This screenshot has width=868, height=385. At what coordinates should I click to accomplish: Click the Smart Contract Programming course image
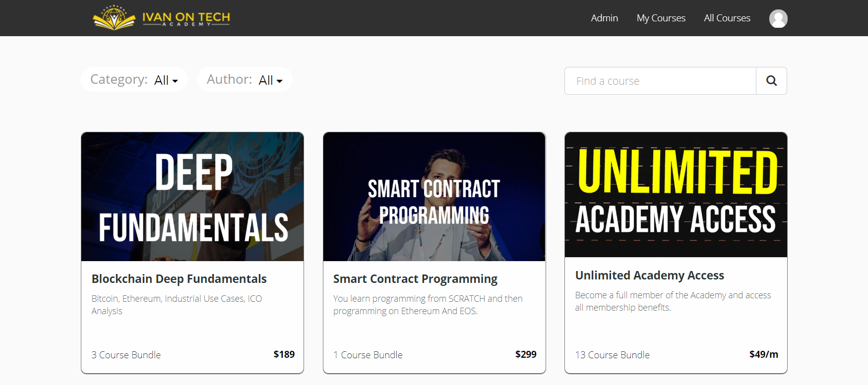click(434, 196)
